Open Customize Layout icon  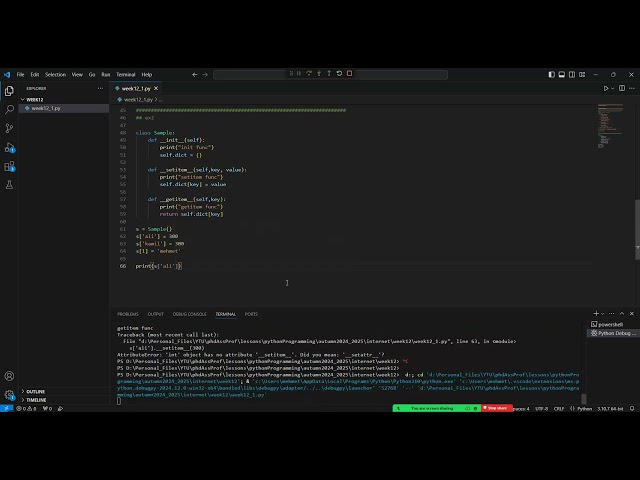pos(582,74)
